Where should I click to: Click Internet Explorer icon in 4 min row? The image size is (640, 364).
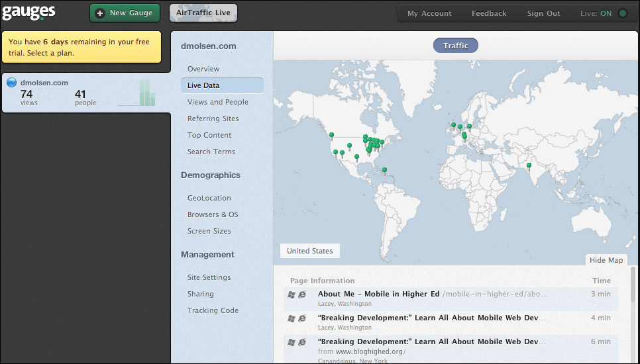(x=302, y=318)
